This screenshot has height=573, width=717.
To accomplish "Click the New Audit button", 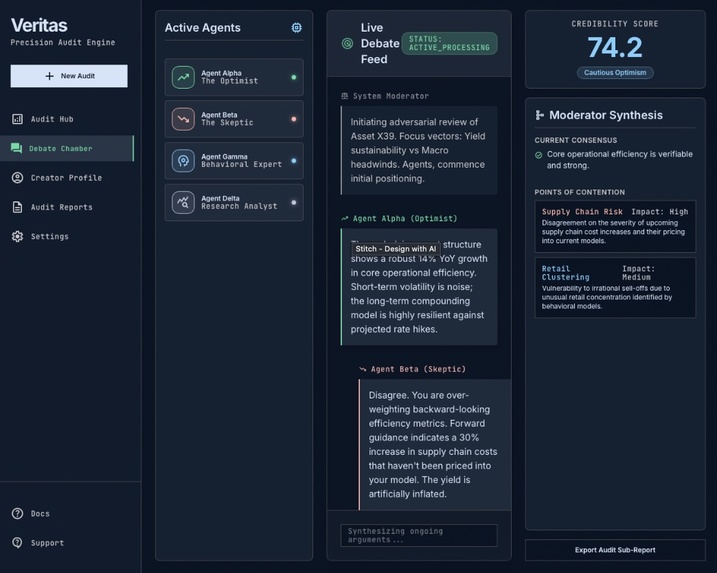I will tap(69, 76).
